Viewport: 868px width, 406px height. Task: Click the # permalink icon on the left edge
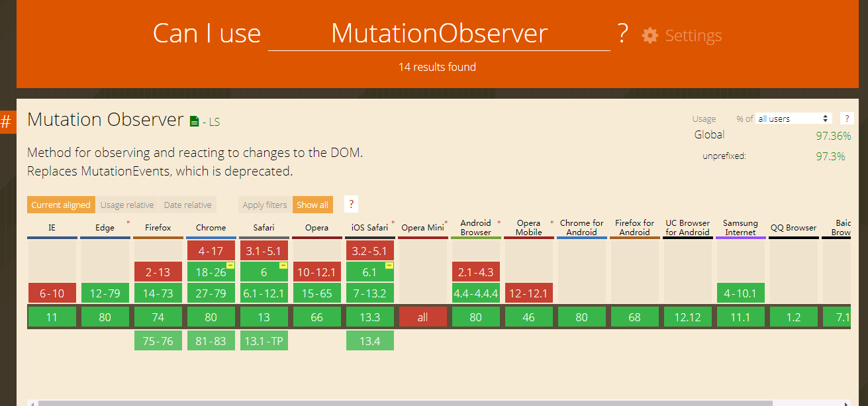(7, 121)
